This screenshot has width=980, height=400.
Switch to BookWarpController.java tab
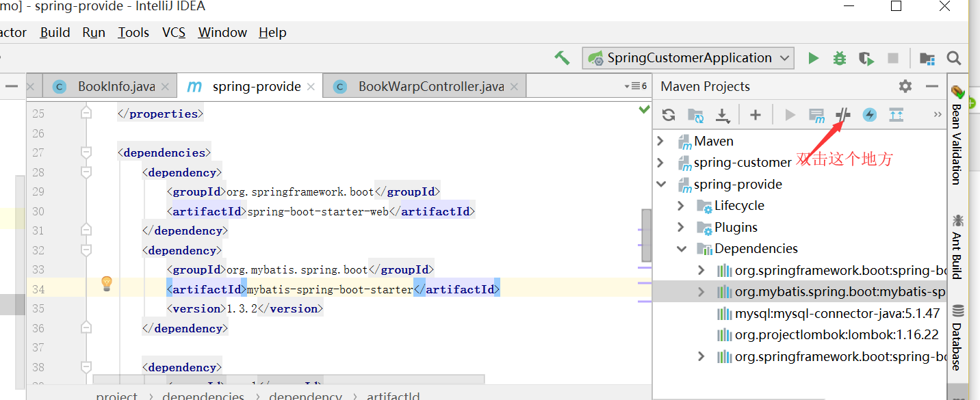tap(431, 87)
